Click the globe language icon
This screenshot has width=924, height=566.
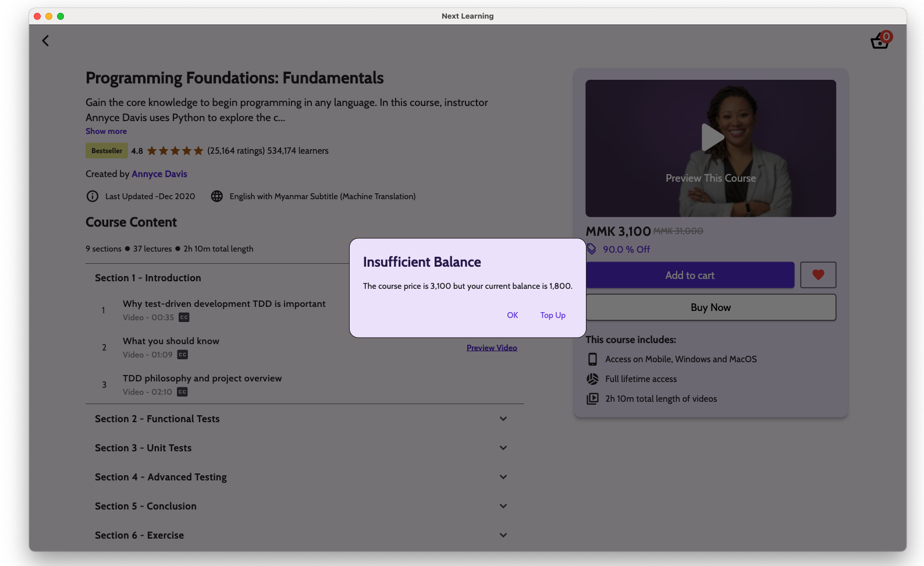click(217, 196)
